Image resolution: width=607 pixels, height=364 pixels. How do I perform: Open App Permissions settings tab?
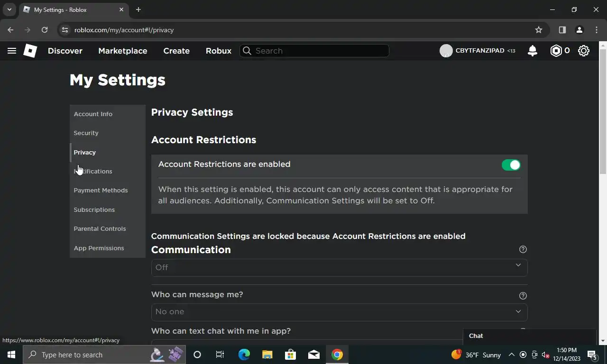[107, 248]
